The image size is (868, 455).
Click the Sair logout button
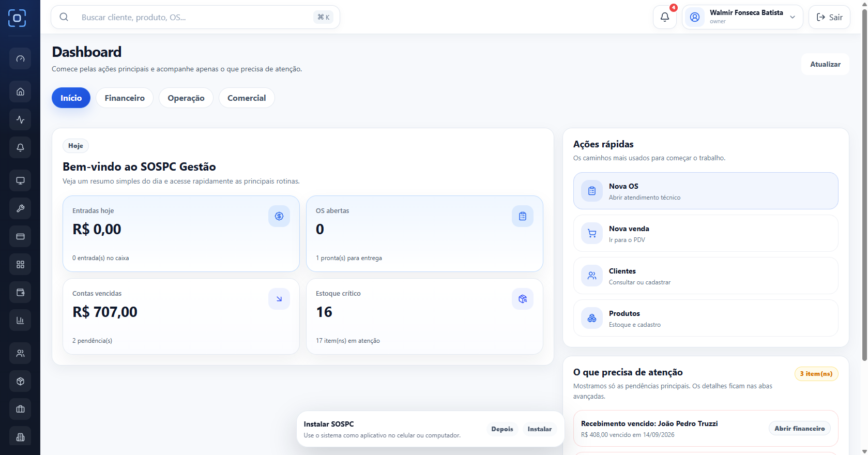[x=829, y=17]
